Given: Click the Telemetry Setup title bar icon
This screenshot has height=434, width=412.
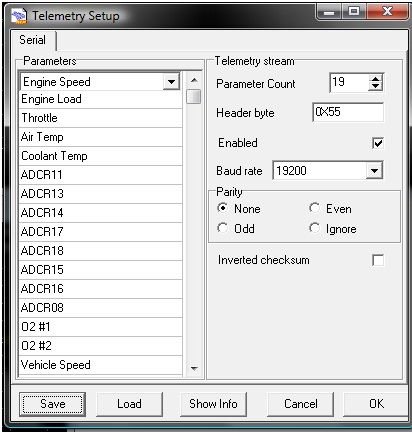Looking at the screenshot, I should pos(19,16).
